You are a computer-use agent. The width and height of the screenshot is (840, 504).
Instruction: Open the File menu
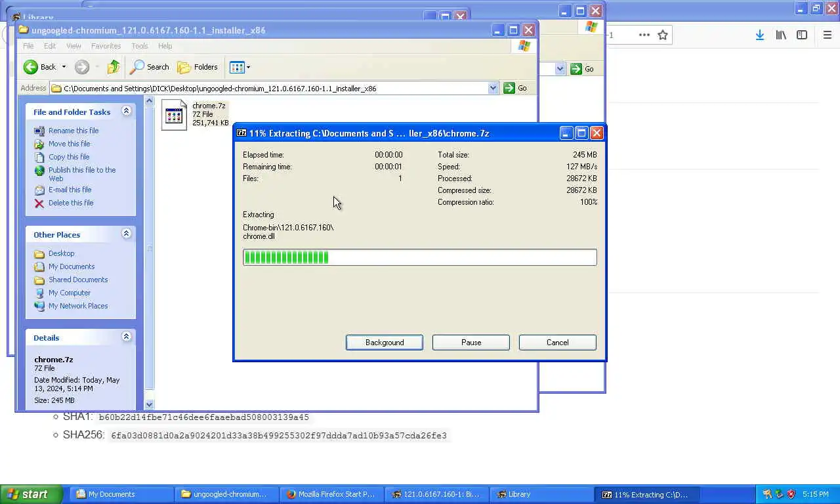click(x=28, y=46)
